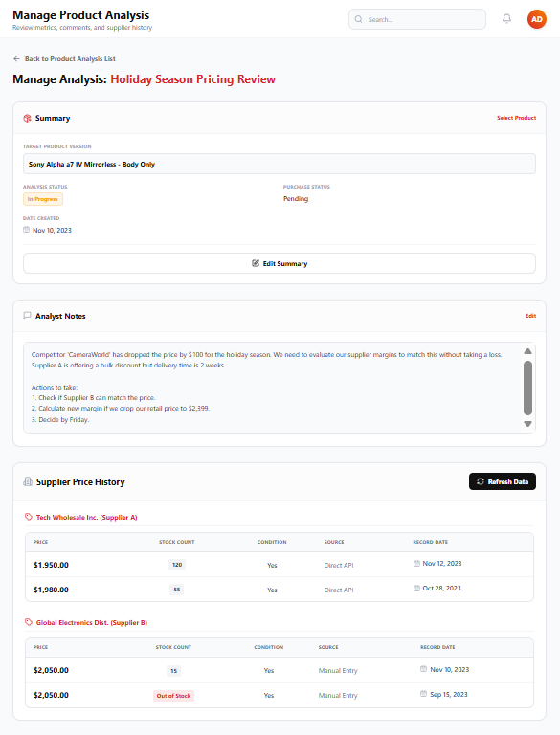Screen dimensions: 560x735
Task: Open the notifications bell
Action: 506,19
